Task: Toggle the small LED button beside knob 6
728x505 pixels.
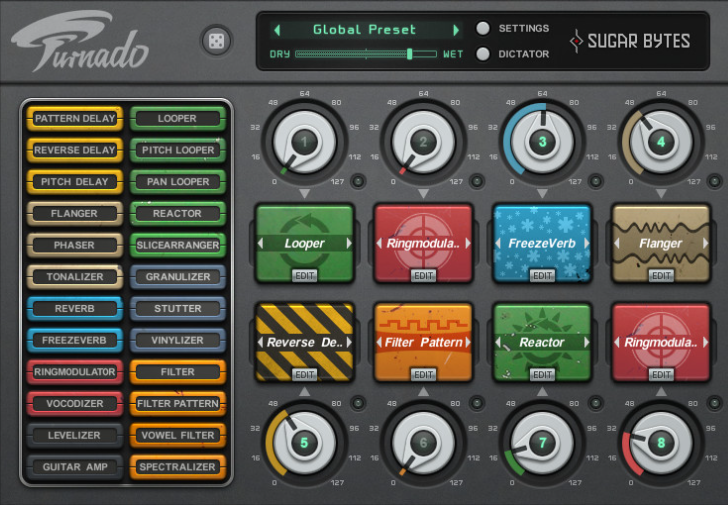Action: click(x=477, y=403)
